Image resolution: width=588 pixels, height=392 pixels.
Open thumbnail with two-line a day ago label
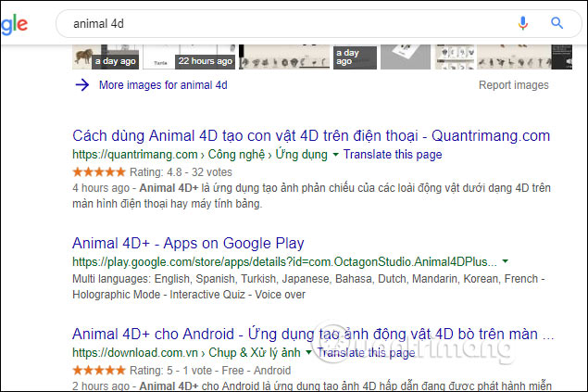click(x=355, y=57)
